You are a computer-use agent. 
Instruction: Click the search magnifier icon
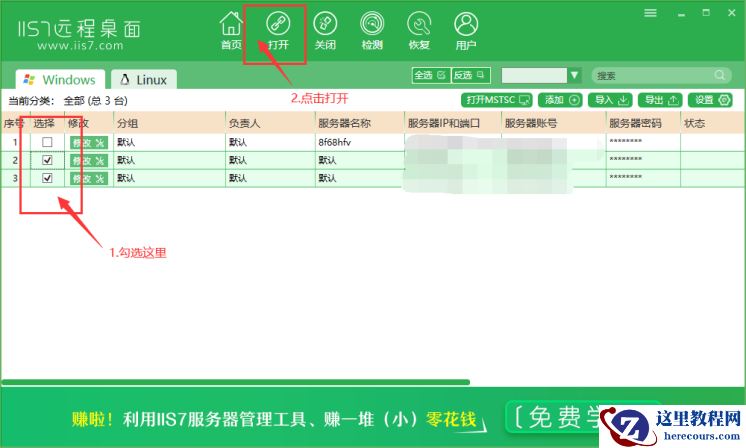click(x=719, y=75)
